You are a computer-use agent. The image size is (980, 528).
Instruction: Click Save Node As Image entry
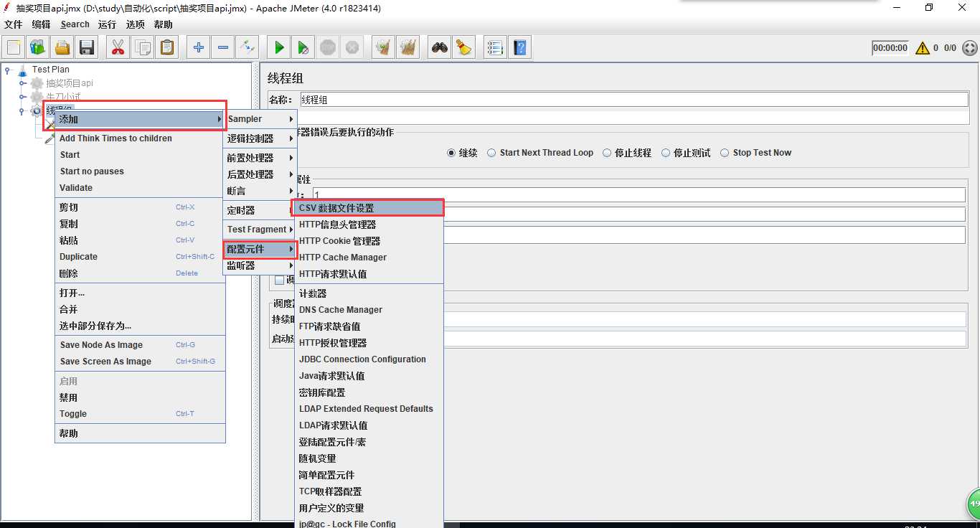point(141,345)
